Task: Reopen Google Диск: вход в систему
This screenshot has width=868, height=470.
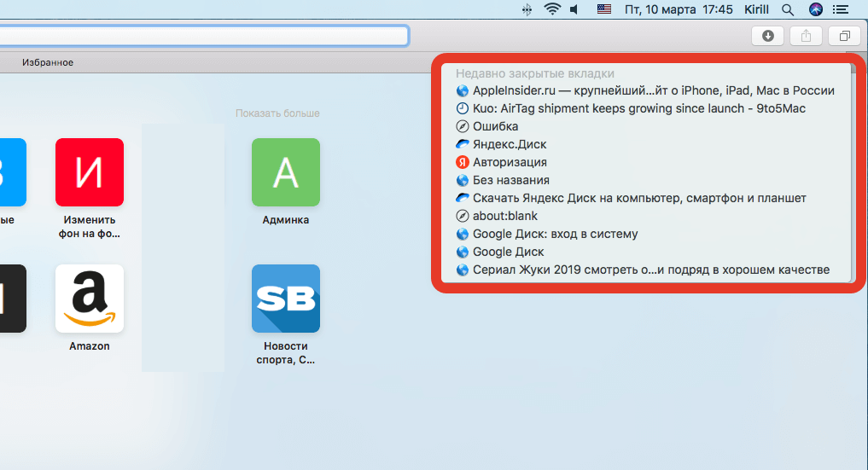Action: click(x=555, y=234)
